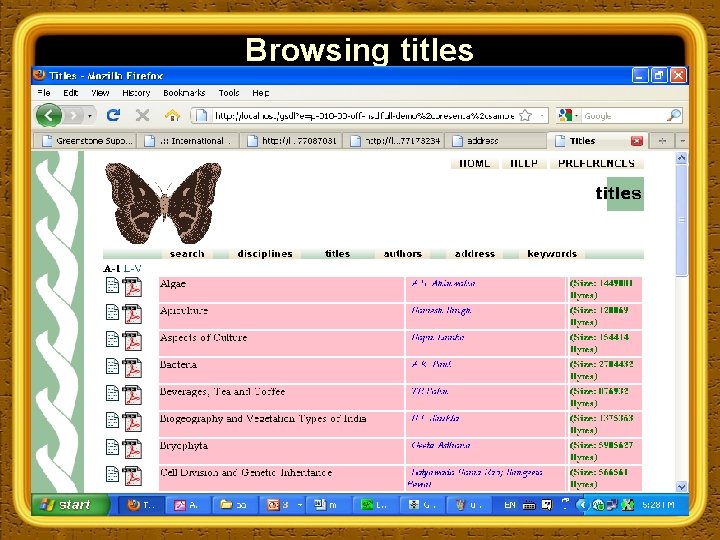Open the PREFERENCES page
Image resolution: width=720 pixels, height=540 pixels.
(x=596, y=163)
